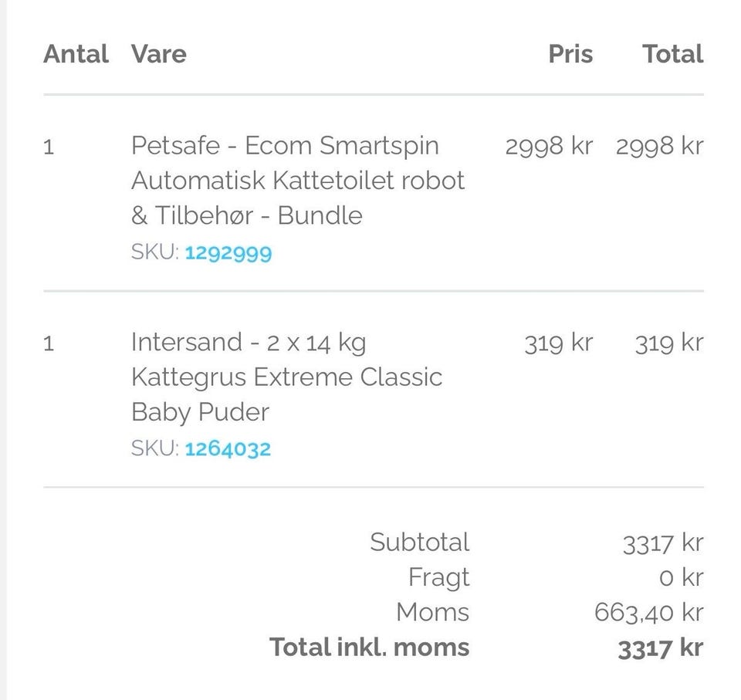This screenshot has width=741, height=700.
Task: Open SKU link 1292999
Action: pyautogui.click(x=228, y=252)
